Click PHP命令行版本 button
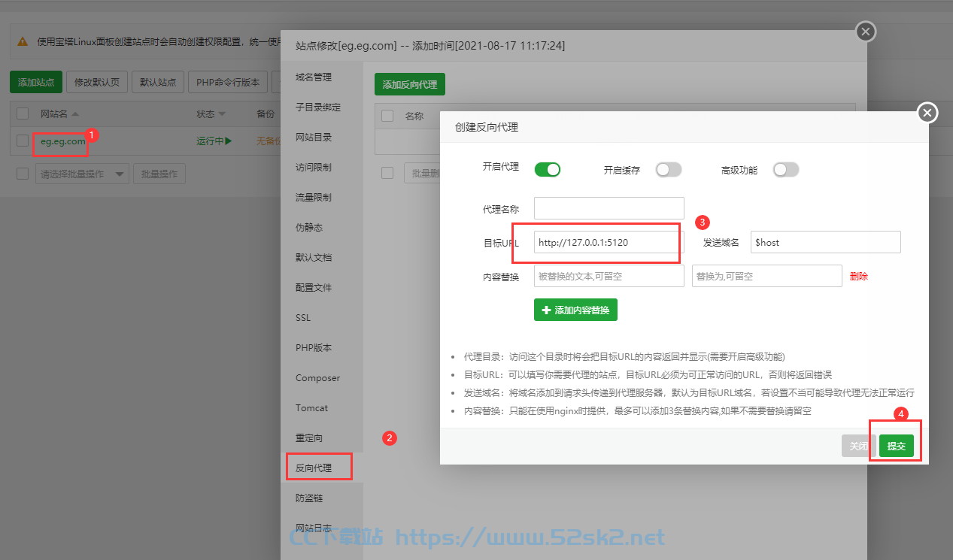The height and width of the screenshot is (560, 953). (228, 82)
